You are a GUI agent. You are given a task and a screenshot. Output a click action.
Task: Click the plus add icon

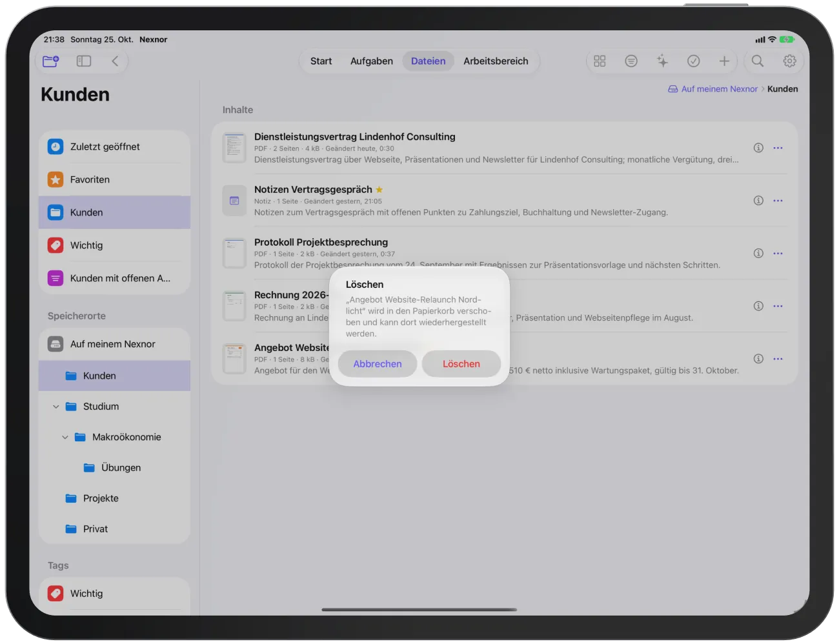[724, 61]
